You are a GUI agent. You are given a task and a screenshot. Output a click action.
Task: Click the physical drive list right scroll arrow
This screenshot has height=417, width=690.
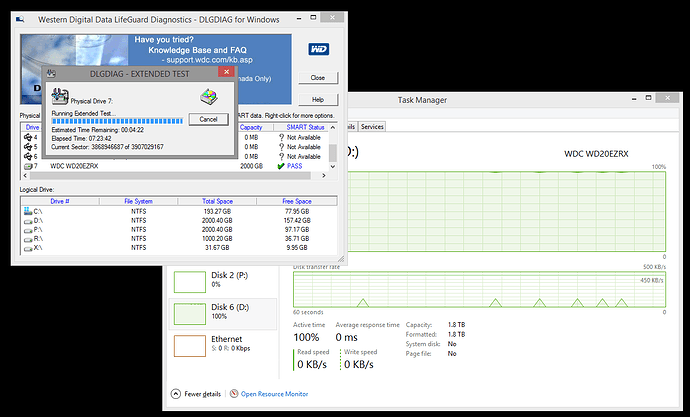[x=324, y=176]
